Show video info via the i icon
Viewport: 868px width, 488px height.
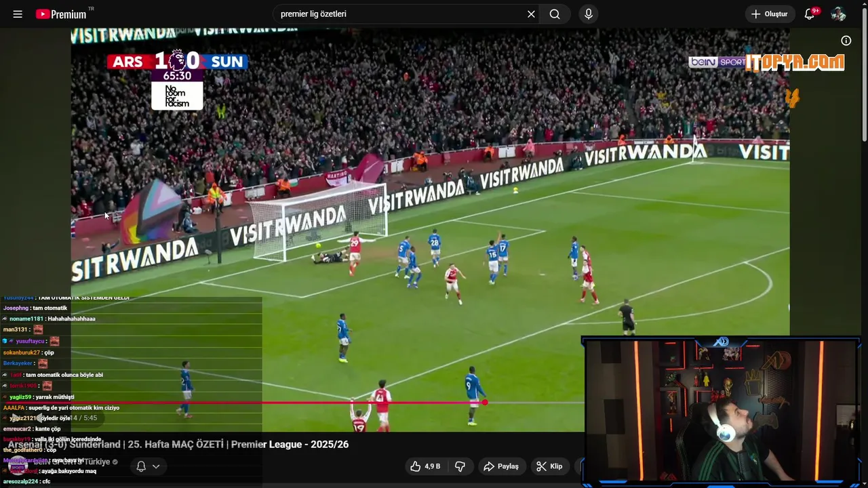tap(846, 41)
